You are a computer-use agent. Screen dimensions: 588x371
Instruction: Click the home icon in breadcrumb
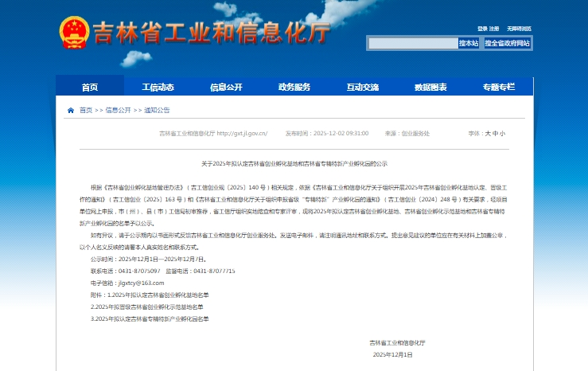click(x=71, y=111)
